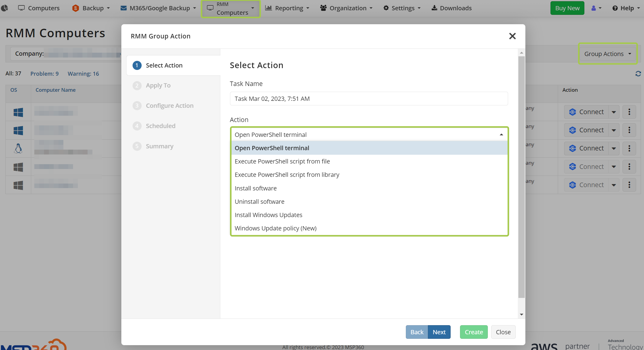Image resolution: width=644 pixels, height=350 pixels.
Task: Go to step 1 Select Action
Action: coord(173,65)
